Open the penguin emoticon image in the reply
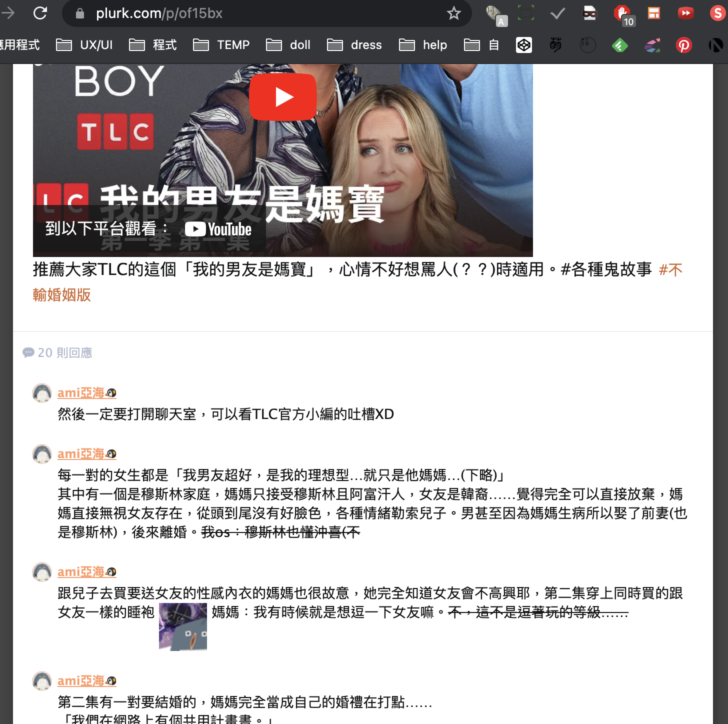The image size is (728, 724). 183,626
